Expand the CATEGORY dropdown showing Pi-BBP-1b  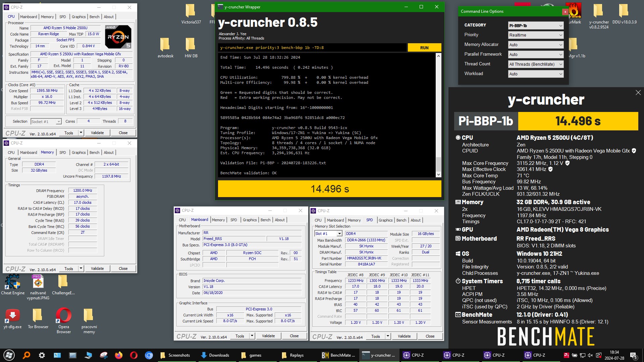pyautogui.click(x=536, y=25)
